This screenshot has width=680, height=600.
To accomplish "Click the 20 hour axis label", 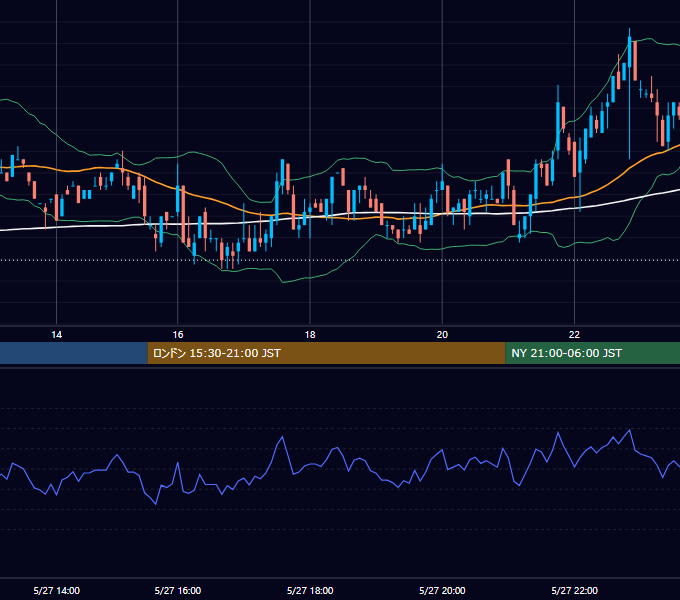I will pos(442,335).
